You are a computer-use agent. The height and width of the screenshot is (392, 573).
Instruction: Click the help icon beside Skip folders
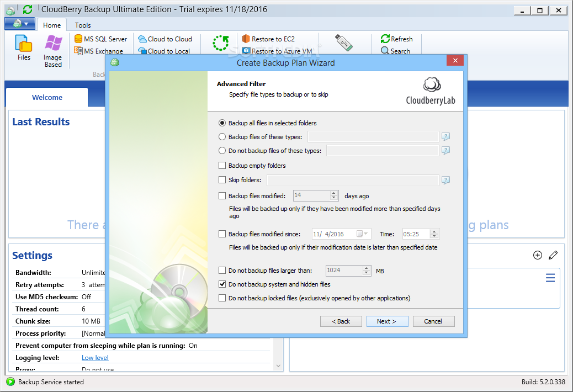click(445, 180)
